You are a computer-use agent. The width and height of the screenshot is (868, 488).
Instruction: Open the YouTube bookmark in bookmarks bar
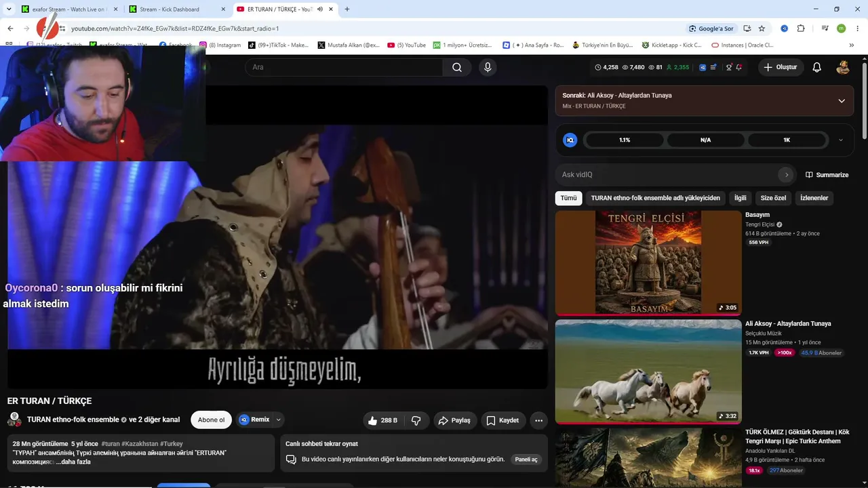(x=406, y=45)
